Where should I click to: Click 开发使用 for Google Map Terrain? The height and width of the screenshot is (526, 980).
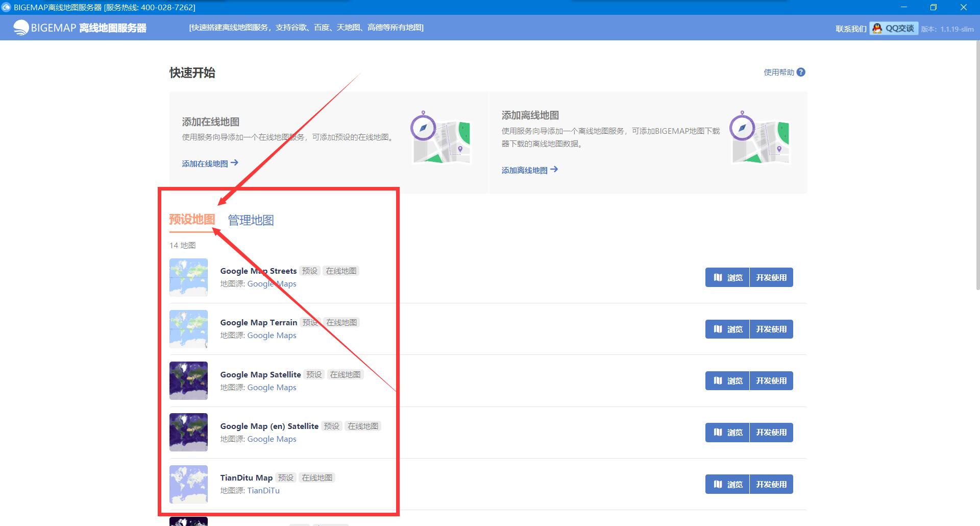(x=771, y=329)
